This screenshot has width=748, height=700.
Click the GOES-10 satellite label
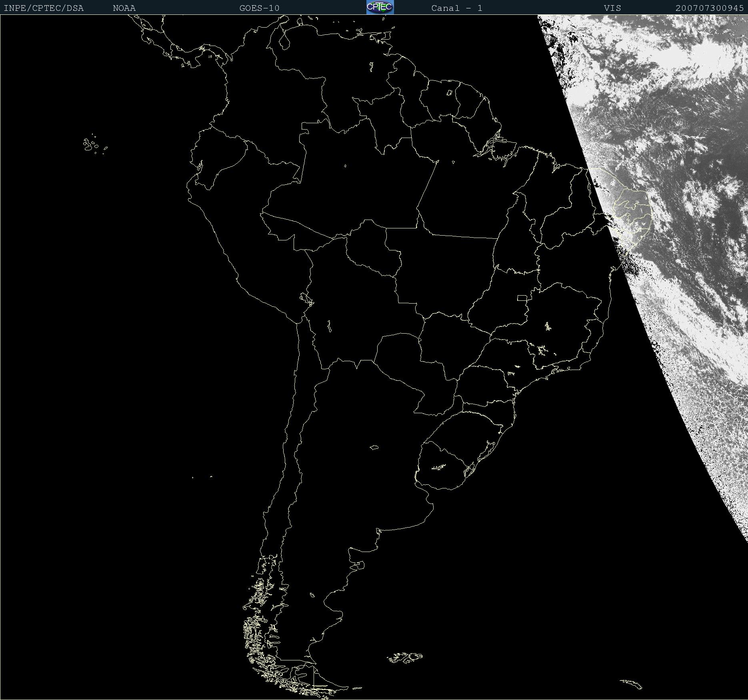click(x=259, y=8)
